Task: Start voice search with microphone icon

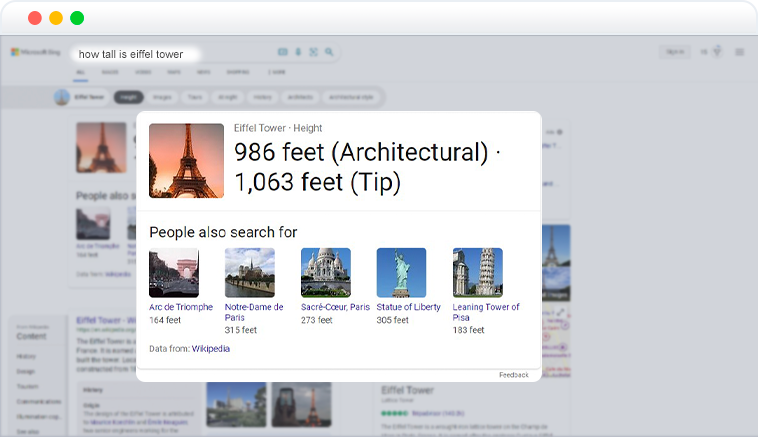Action: pos(298,52)
